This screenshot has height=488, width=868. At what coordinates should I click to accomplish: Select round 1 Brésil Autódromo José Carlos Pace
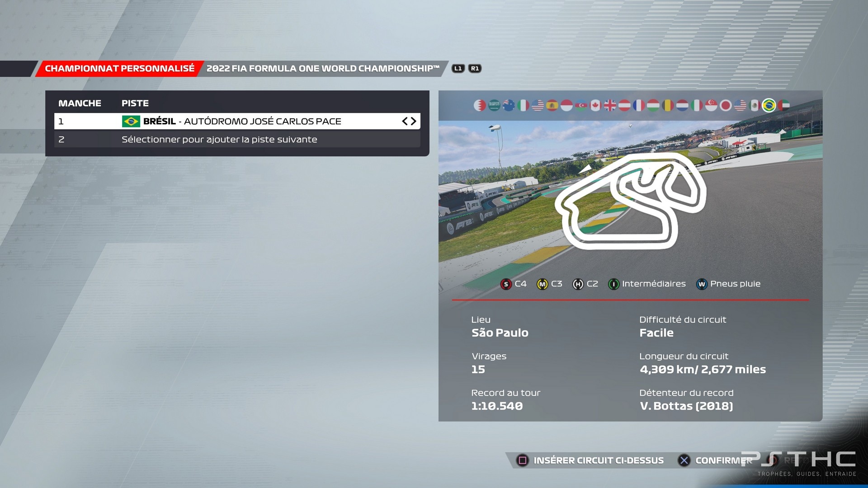[237, 121]
